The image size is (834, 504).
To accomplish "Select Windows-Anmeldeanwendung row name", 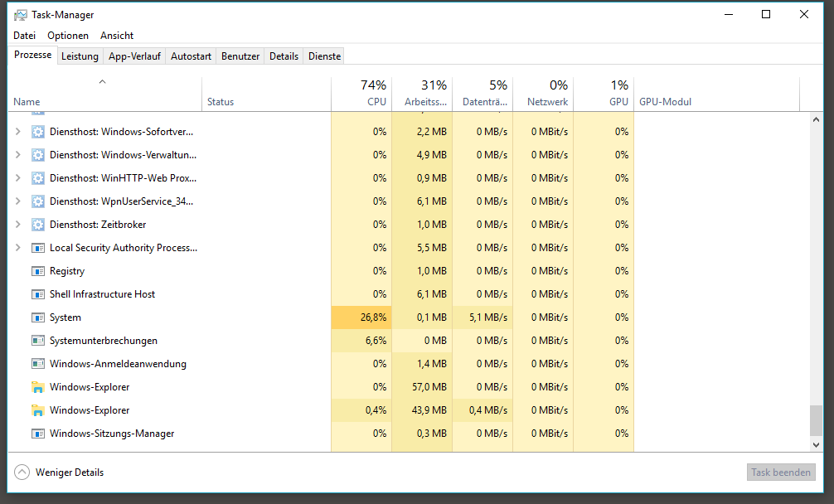I will click(118, 364).
